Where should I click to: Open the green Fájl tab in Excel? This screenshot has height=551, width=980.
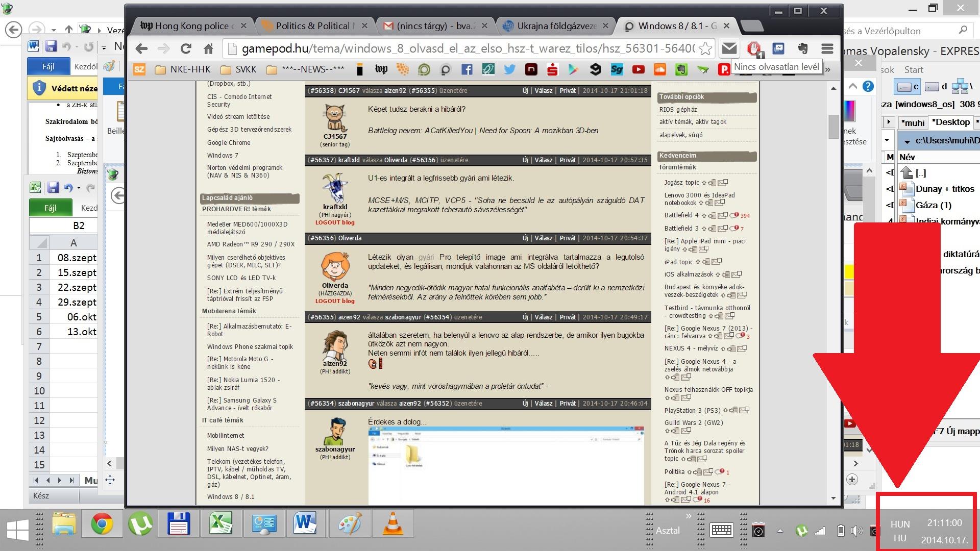pyautogui.click(x=50, y=208)
